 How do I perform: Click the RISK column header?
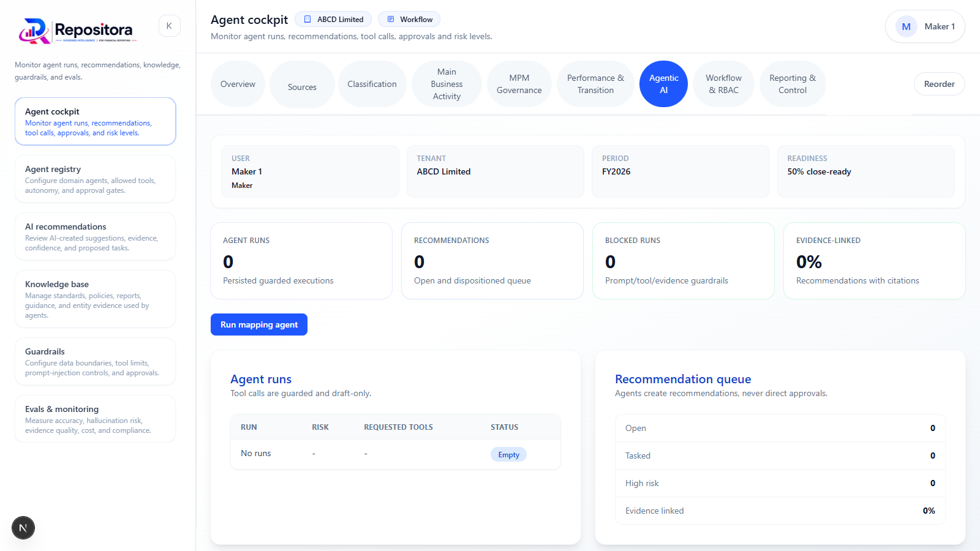(320, 427)
